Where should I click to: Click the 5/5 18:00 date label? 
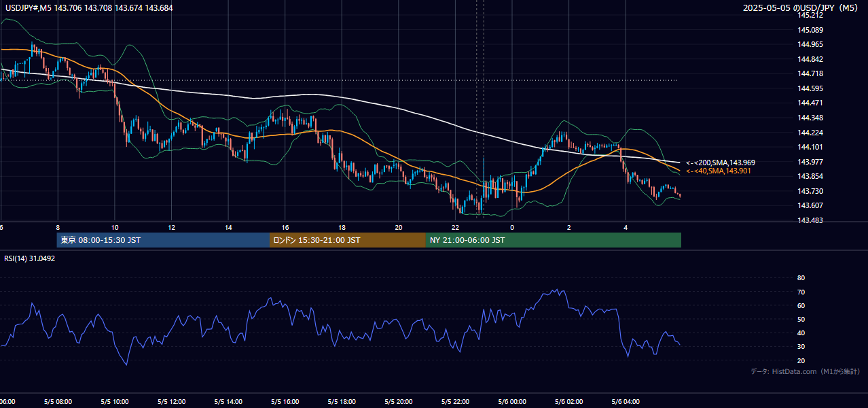(x=342, y=402)
